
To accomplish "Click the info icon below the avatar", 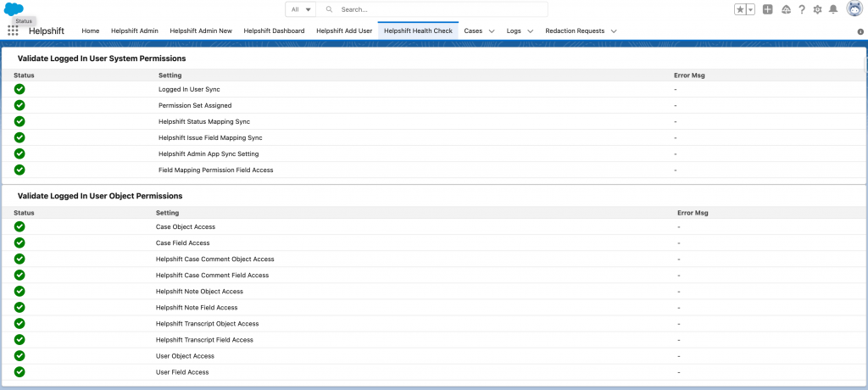I will 860,31.
